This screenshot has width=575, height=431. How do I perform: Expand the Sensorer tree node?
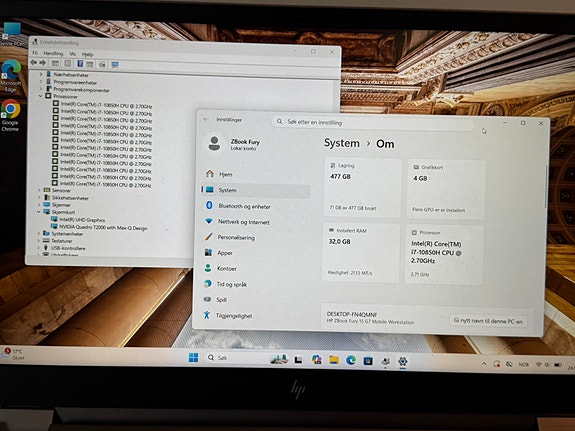pyautogui.click(x=39, y=190)
